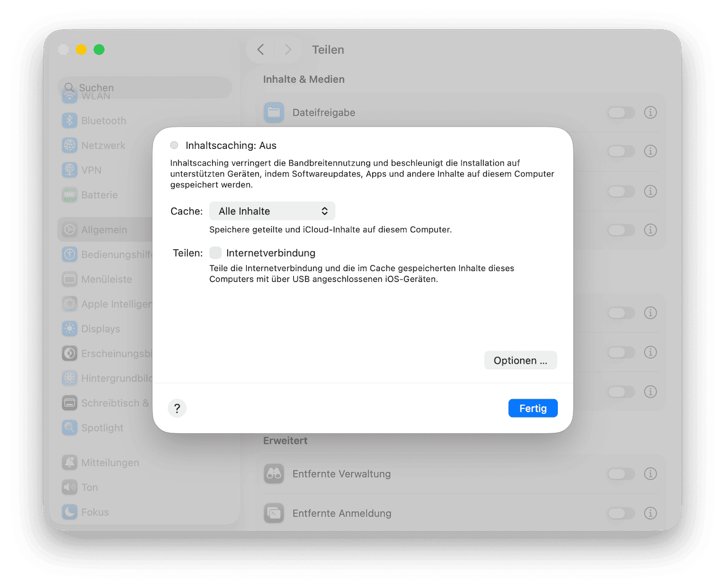Open Fokus settings
This screenshot has width=725, height=588.
click(95, 512)
